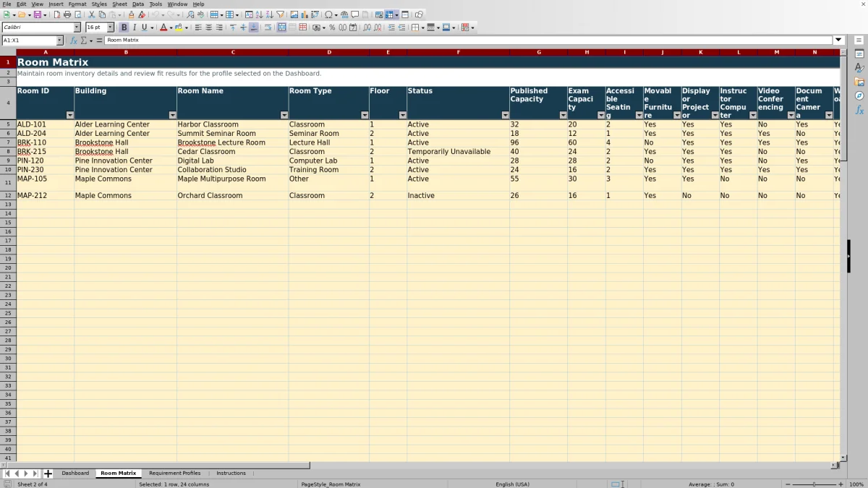This screenshot has height=488, width=868.
Task: Click the Undo arrow icon
Action: point(155,14)
